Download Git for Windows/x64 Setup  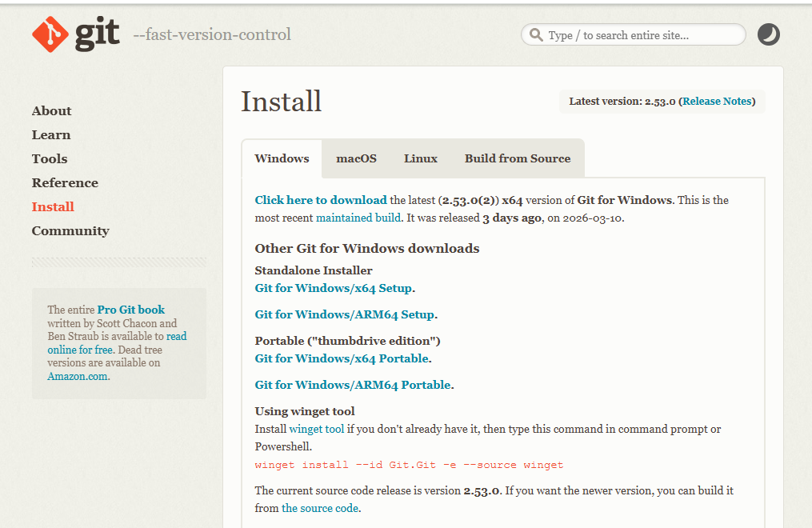pos(334,288)
